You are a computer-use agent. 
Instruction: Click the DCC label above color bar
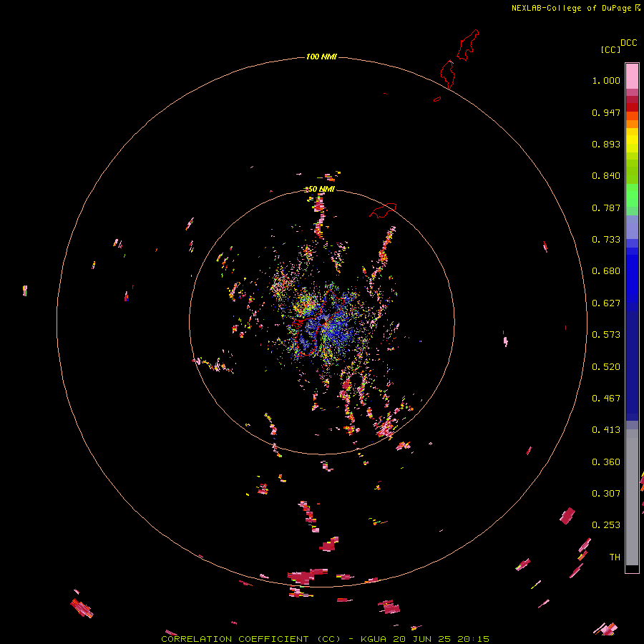coord(629,43)
